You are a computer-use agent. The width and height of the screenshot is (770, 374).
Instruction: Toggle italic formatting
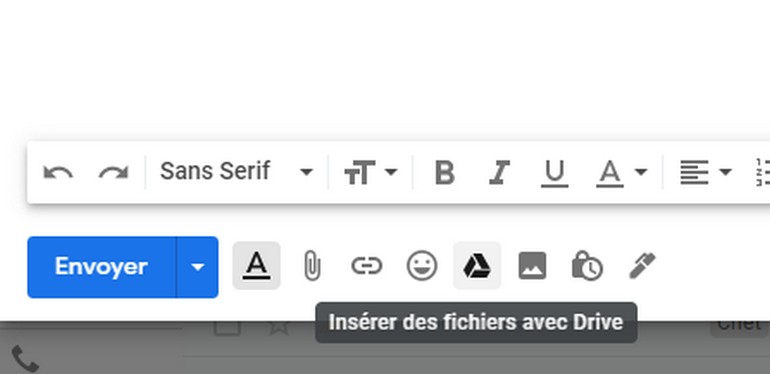click(499, 172)
